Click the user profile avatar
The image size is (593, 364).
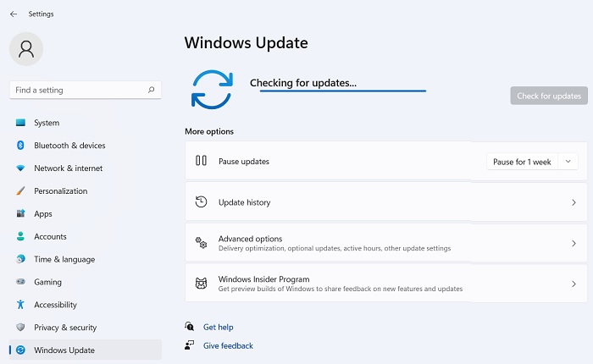click(26, 49)
